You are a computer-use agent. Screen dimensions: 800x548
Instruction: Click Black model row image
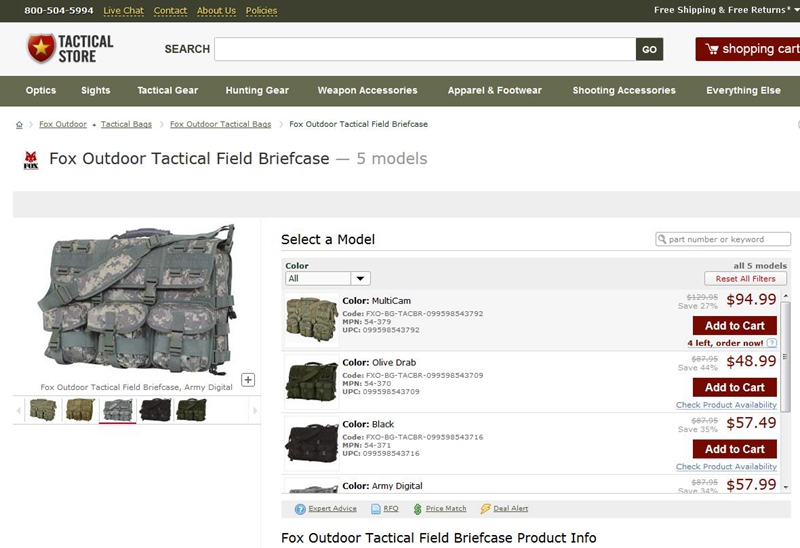click(x=312, y=443)
